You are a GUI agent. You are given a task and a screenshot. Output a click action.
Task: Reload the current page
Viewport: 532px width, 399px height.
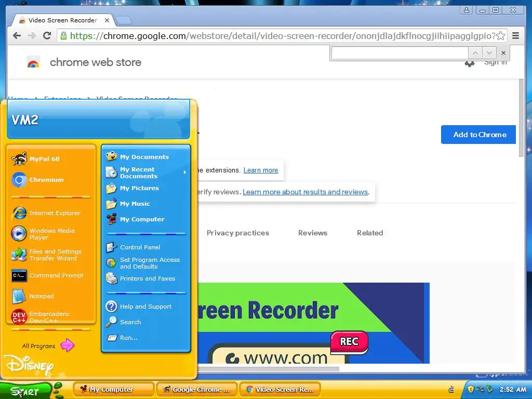pos(47,36)
